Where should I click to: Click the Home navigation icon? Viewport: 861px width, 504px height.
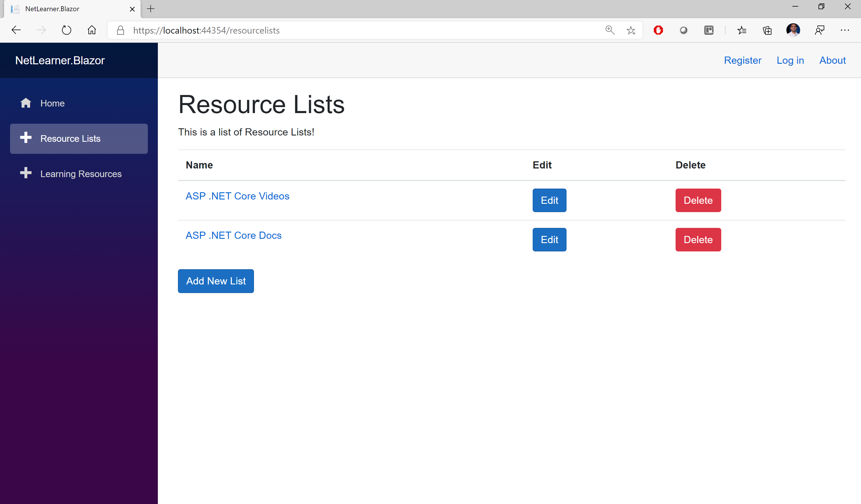click(25, 102)
